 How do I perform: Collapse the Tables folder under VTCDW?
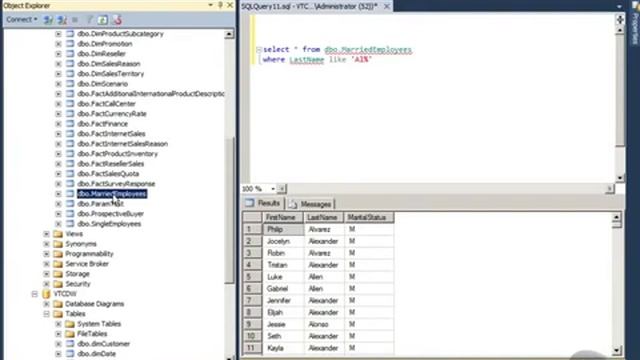click(x=47, y=314)
